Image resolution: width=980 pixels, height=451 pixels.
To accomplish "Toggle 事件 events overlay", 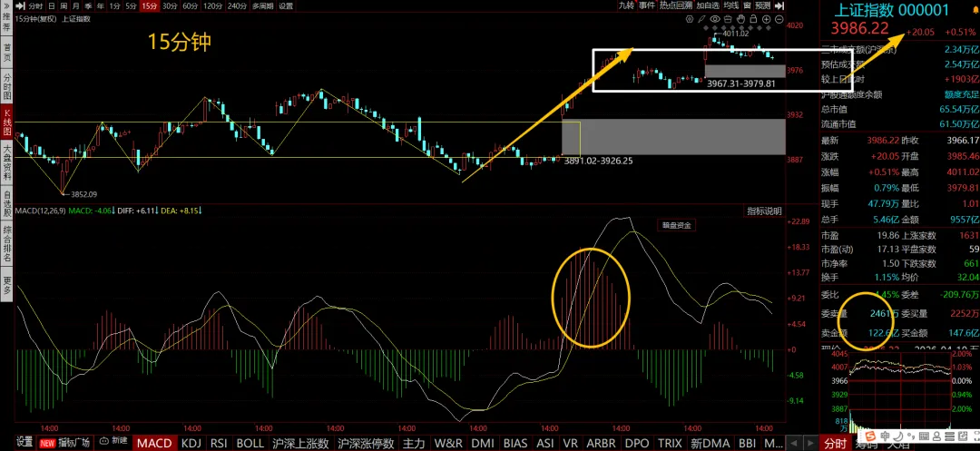I will (647, 5).
